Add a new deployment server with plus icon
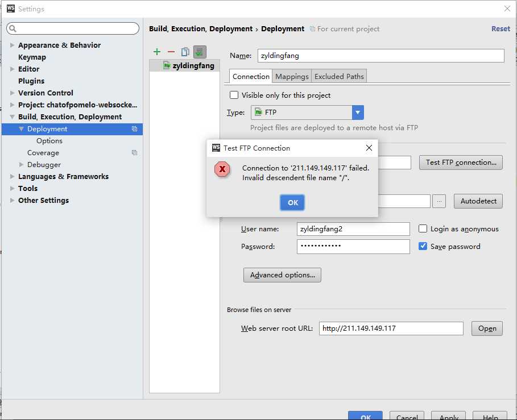Image resolution: width=517 pixels, height=420 pixels. coord(157,52)
